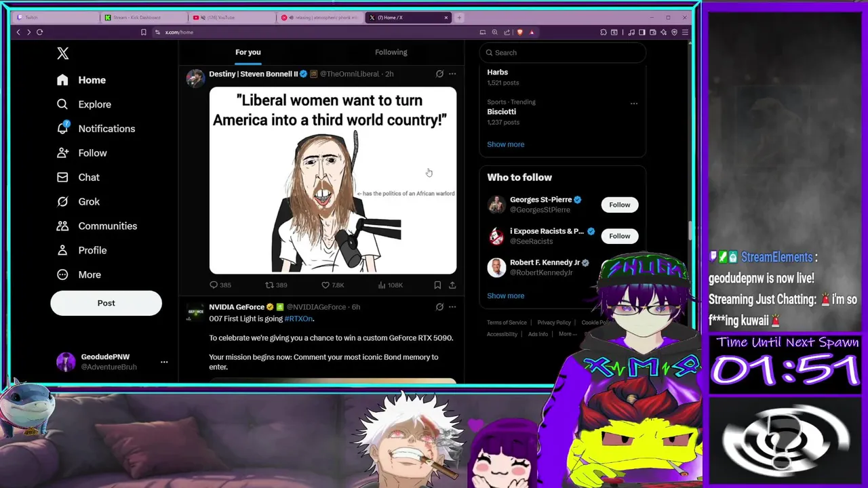Click Grok icon on Destiny's post
The image size is (868, 488).
coord(439,74)
